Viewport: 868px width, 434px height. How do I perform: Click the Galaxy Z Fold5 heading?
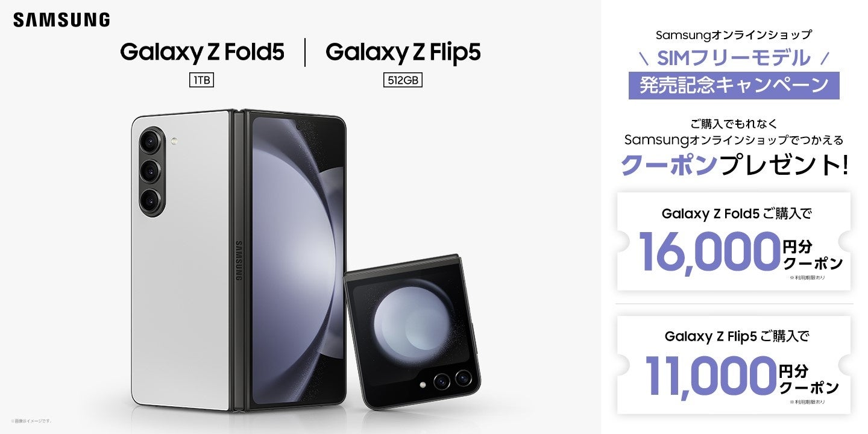pos(202,52)
